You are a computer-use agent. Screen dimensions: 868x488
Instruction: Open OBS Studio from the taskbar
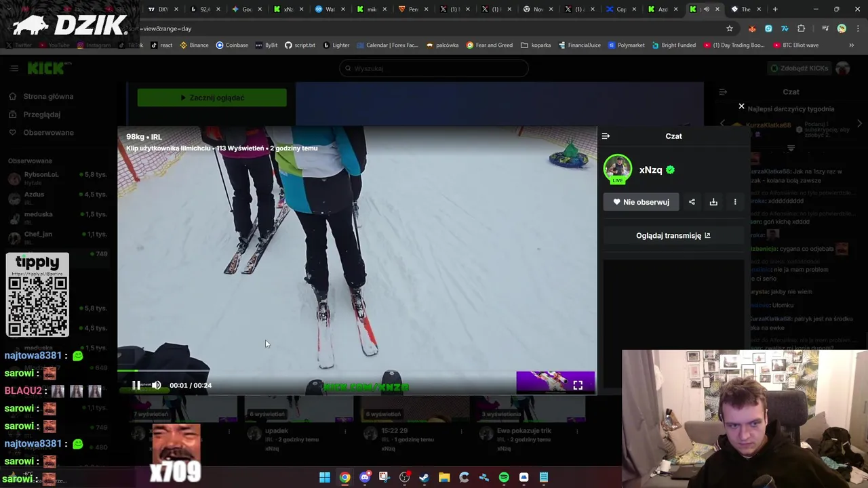(x=405, y=477)
